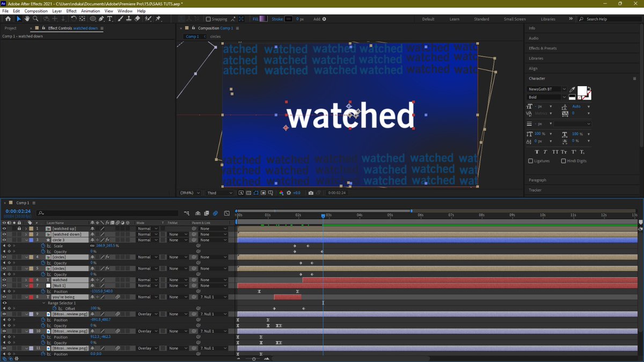Open the viewer magnification (39.6%) dropdown
Viewport: 644px width, 362px height.
click(x=189, y=193)
